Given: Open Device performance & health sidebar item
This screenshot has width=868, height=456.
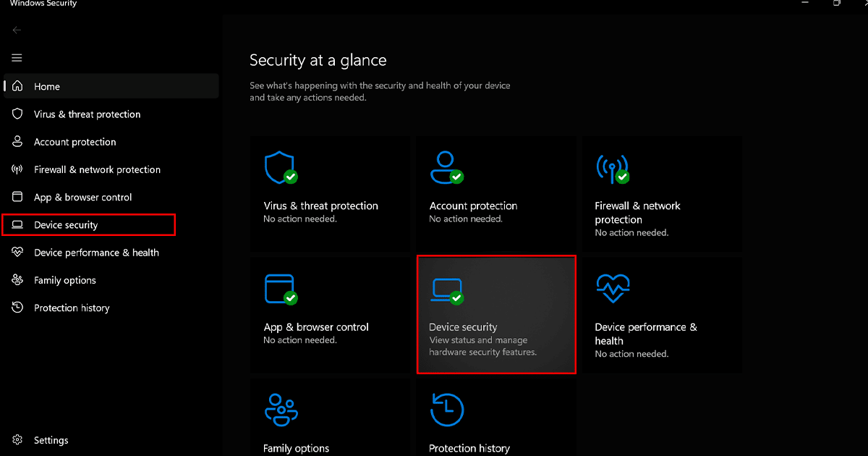Looking at the screenshot, I should (x=96, y=253).
